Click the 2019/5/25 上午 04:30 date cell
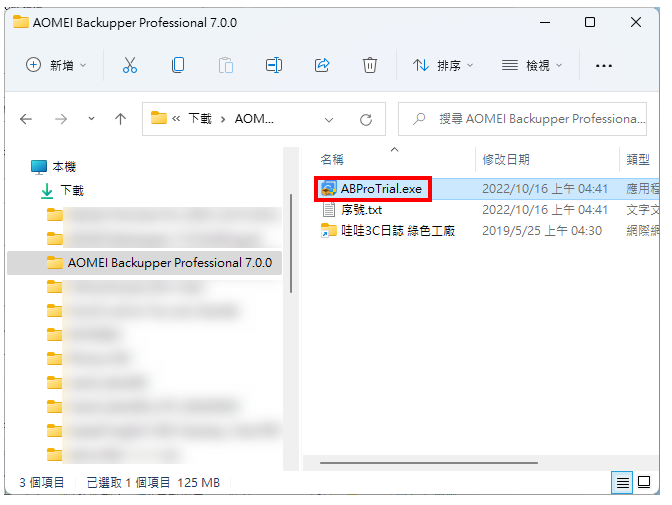672x505 pixels. coord(542,231)
